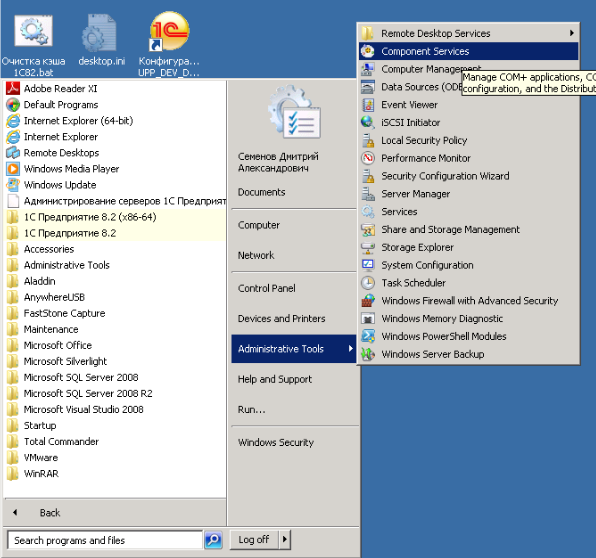
Task: Click the Local Security Policy icon
Action: tap(368, 140)
